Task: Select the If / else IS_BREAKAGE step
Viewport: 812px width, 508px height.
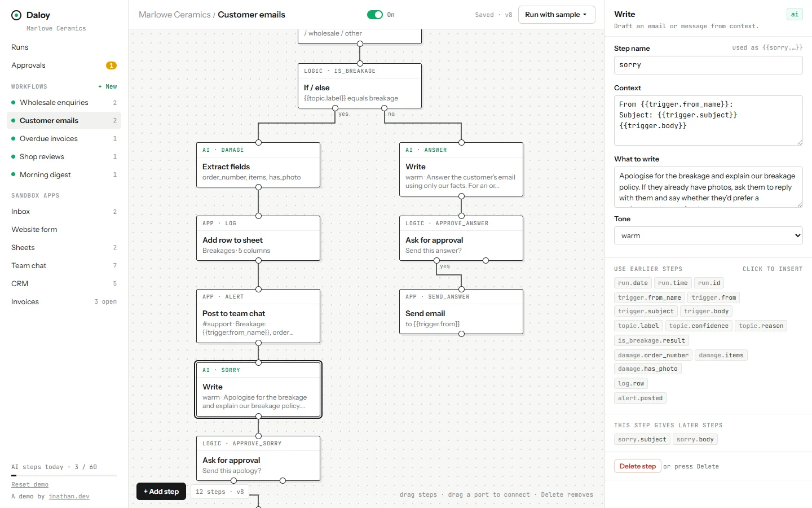Action: point(360,86)
